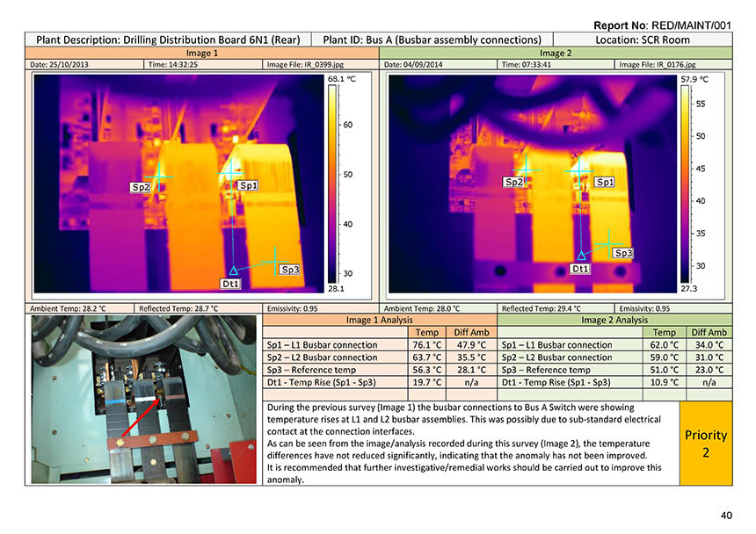Click the Sp3 label in Image 1
Image resolution: width=756 pixels, height=534 pixels.
[x=290, y=270]
